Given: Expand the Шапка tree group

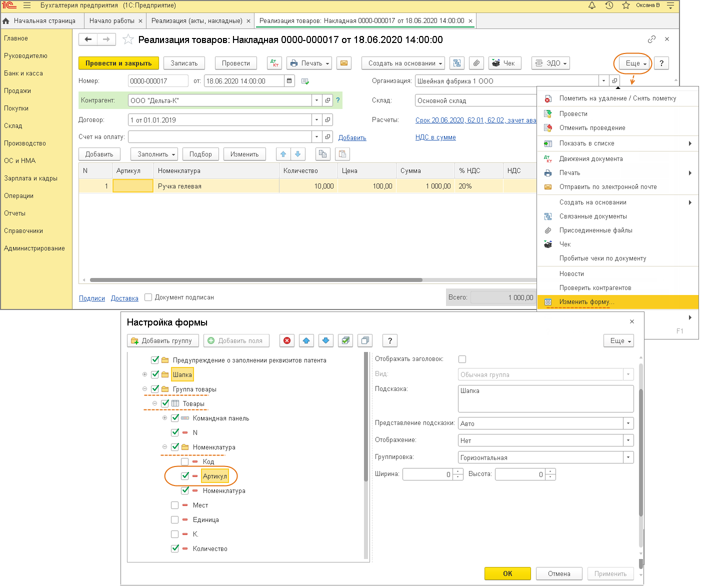Looking at the screenshot, I should [x=144, y=374].
